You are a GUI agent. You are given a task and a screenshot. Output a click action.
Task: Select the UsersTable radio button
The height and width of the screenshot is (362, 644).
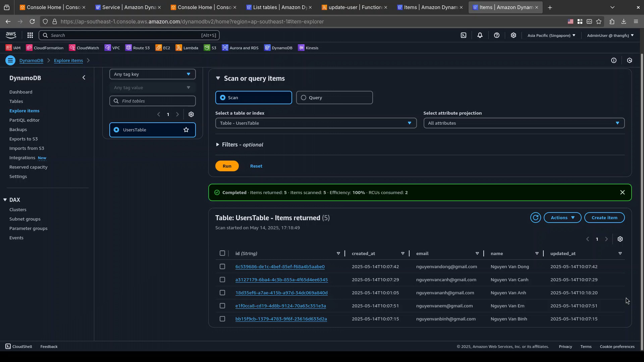[116, 130]
